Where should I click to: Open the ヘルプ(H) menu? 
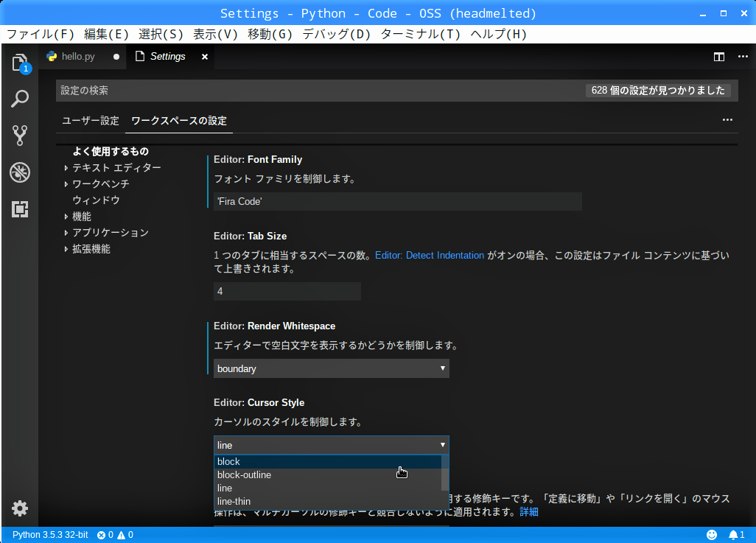point(499,34)
